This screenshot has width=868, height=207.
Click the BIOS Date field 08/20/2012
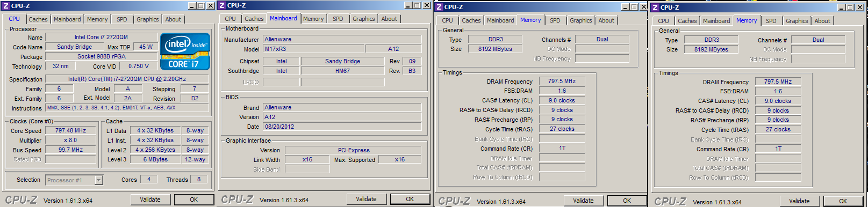(342, 127)
